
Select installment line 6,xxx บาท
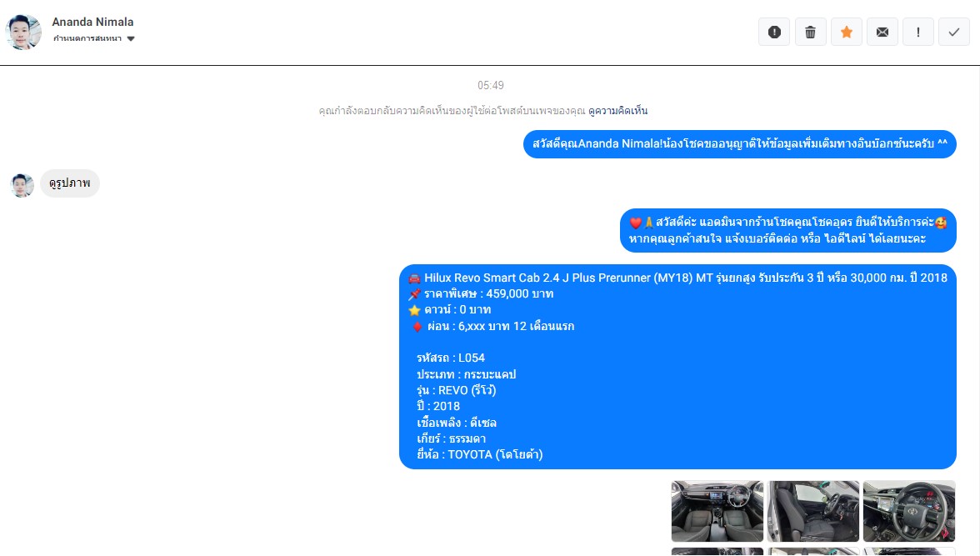[492, 326]
